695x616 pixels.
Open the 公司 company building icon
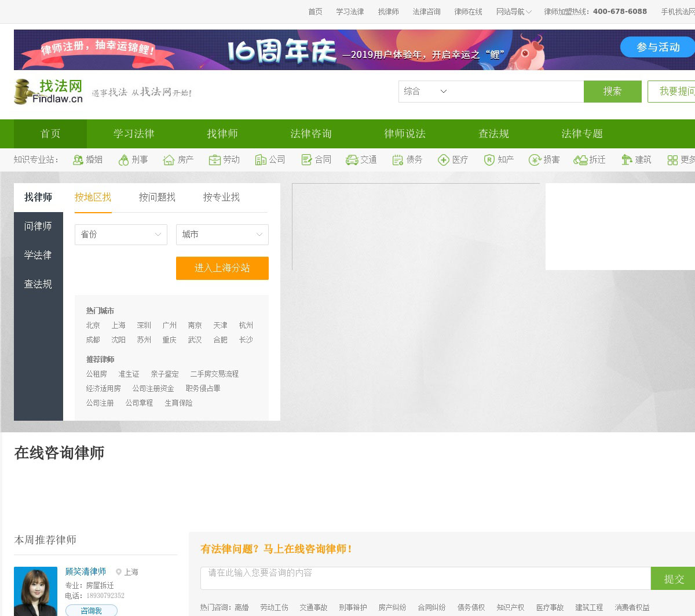[x=260, y=160]
